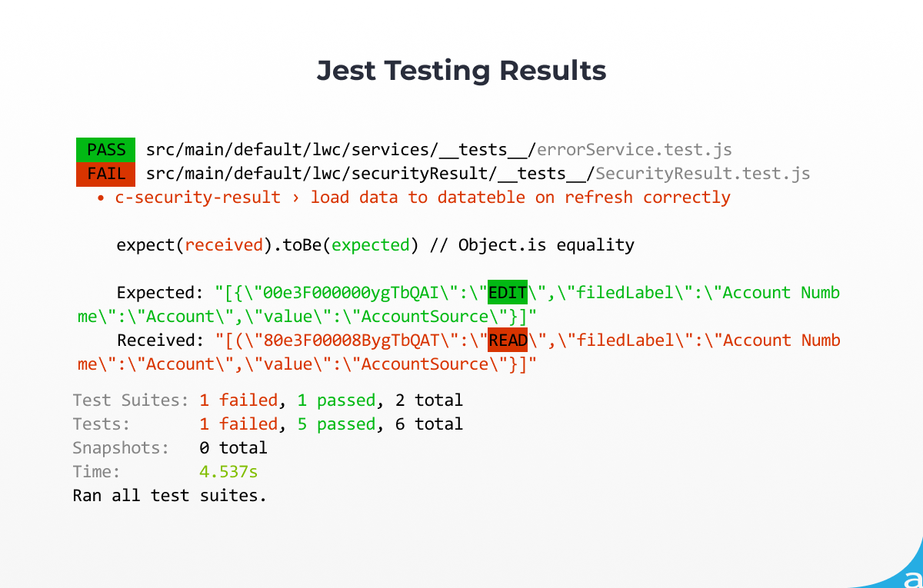Open the SecurityResult.test.js file path
The image size is (923, 588).
click(478, 174)
